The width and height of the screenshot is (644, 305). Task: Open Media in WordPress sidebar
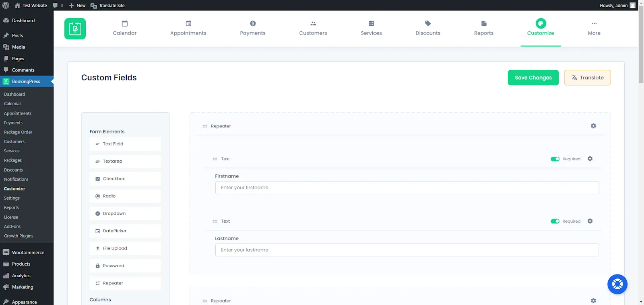(x=27, y=47)
